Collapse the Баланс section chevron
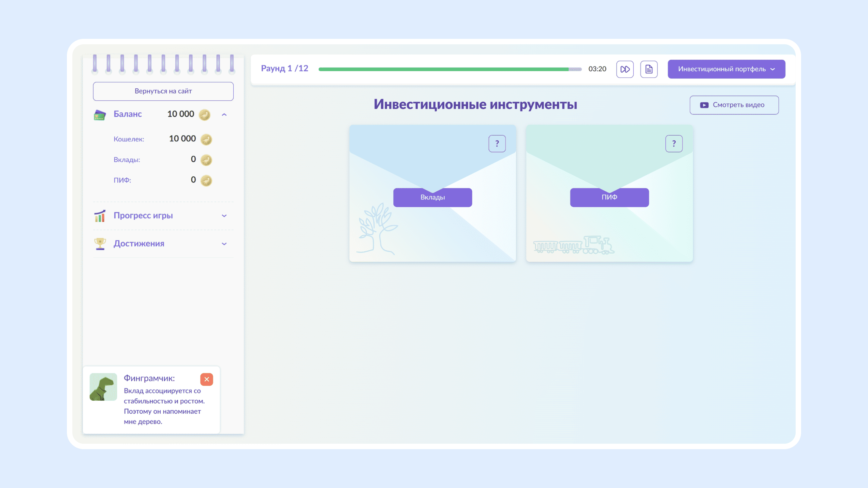 pyautogui.click(x=224, y=115)
